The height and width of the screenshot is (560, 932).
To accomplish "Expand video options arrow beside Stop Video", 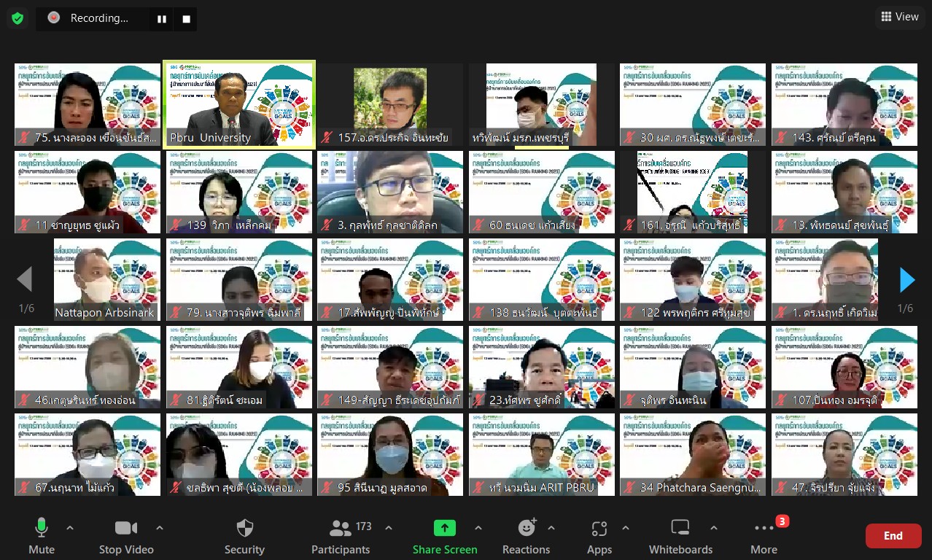I will click(160, 528).
